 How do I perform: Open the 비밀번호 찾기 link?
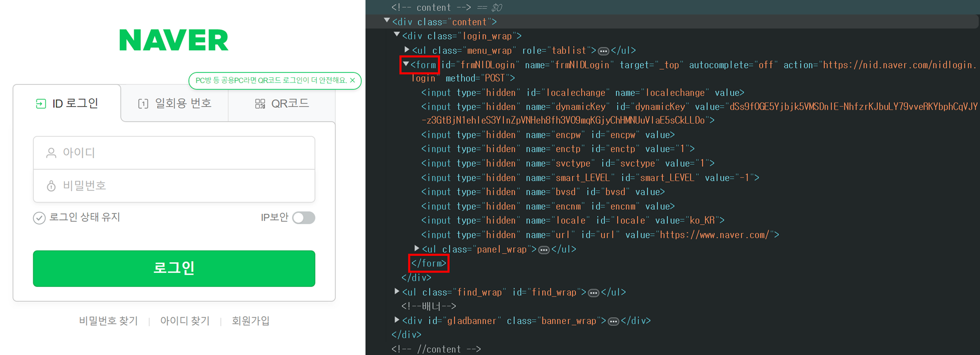pyautogui.click(x=108, y=321)
